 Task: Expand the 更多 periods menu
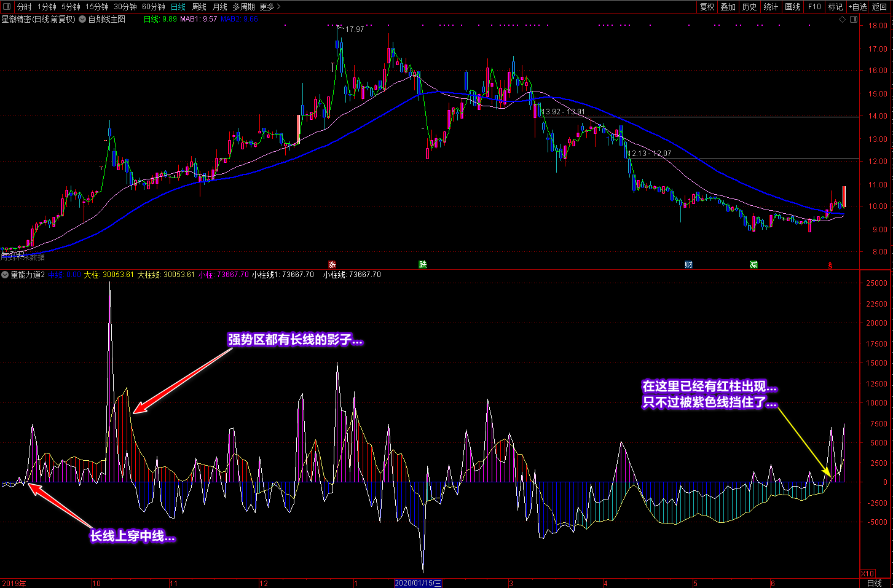tap(270, 7)
